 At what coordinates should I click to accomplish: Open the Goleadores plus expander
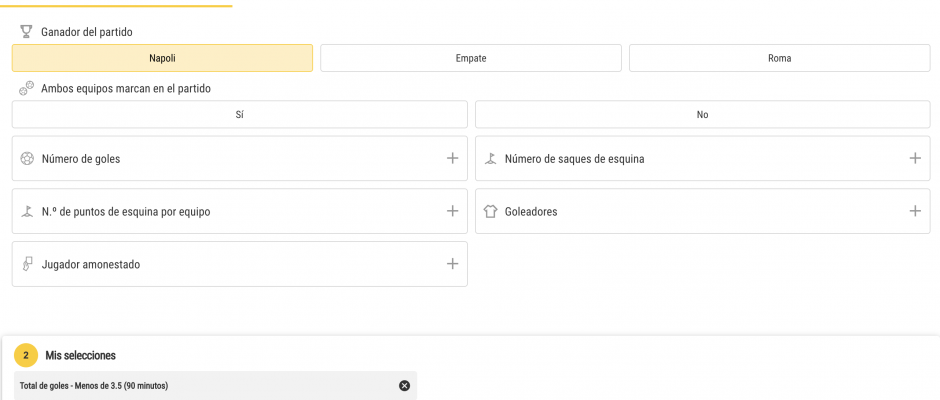(x=915, y=211)
